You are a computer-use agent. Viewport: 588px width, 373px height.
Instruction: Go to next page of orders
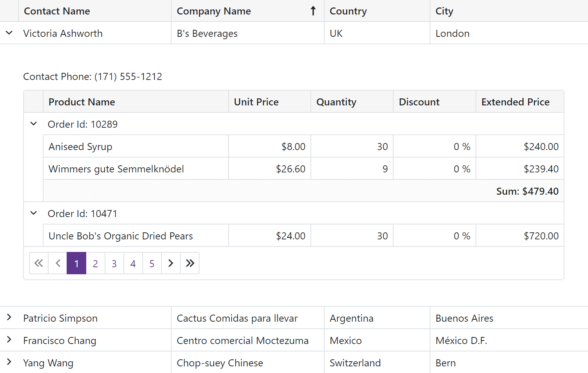coord(171,263)
